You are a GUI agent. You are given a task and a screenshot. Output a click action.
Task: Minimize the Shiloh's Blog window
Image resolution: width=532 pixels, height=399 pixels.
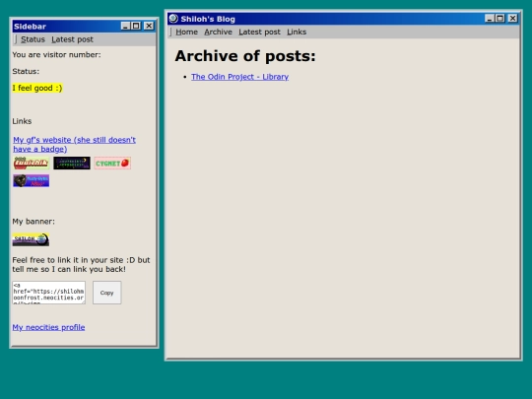tap(490, 19)
